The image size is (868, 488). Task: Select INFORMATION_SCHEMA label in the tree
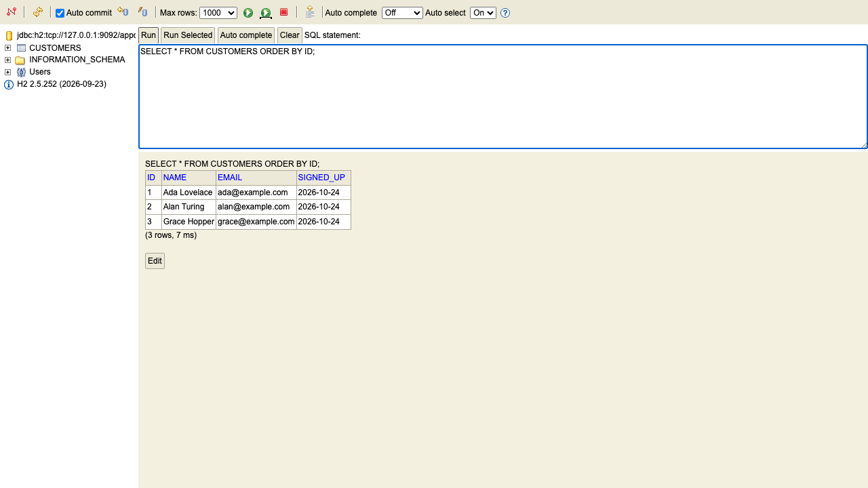pyautogui.click(x=77, y=60)
